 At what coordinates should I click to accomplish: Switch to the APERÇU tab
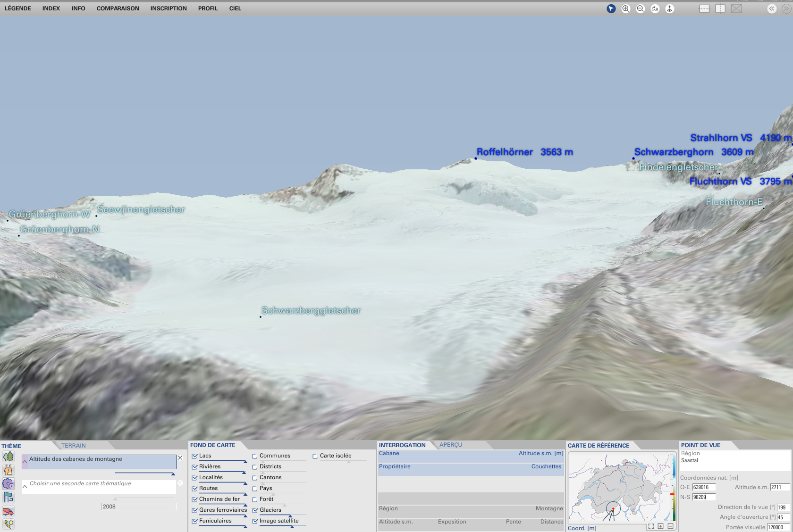[x=451, y=445]
